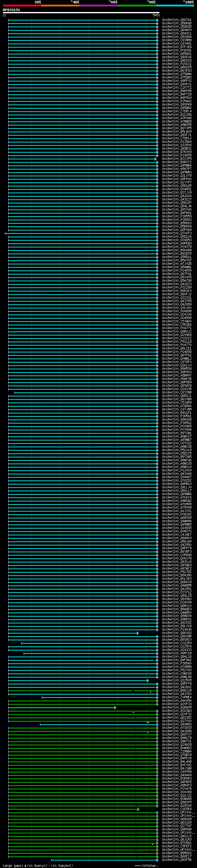Click the UniRef100_P15102 label
Viewport: 197px width, 868px height.
pyautogui.click(x=177, y=64)
